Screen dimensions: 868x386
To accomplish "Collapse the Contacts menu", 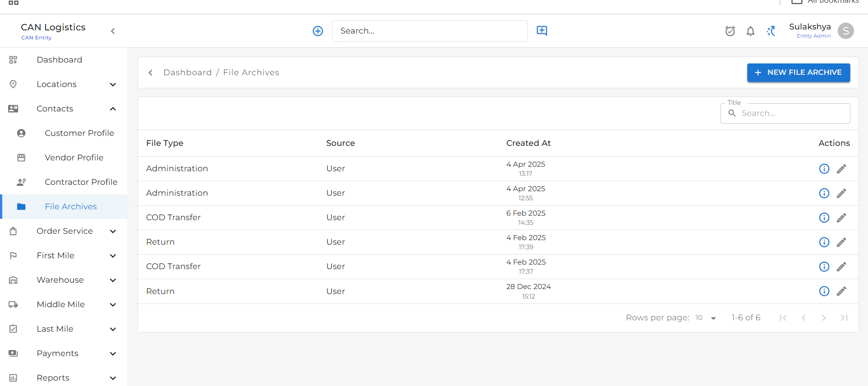I will point(113,109).
